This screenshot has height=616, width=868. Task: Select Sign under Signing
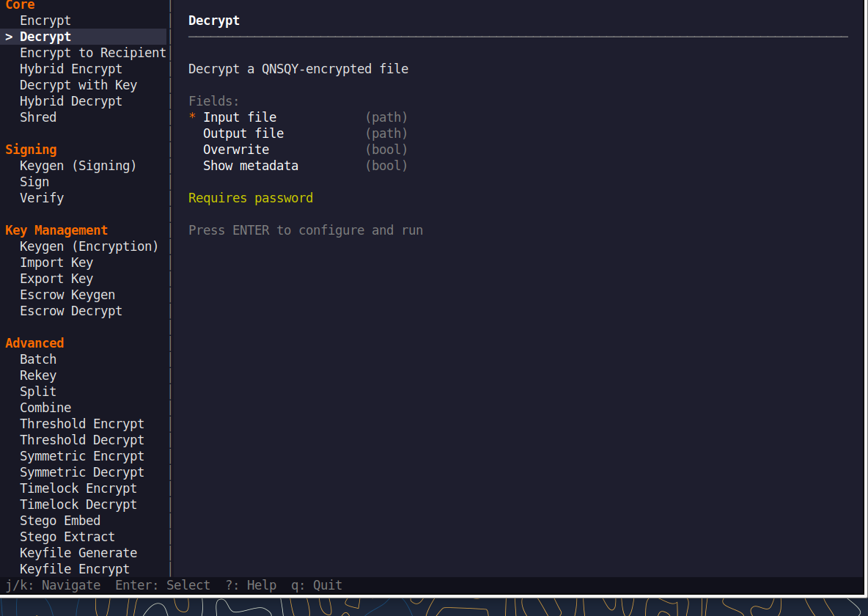(x=34, y=182)
